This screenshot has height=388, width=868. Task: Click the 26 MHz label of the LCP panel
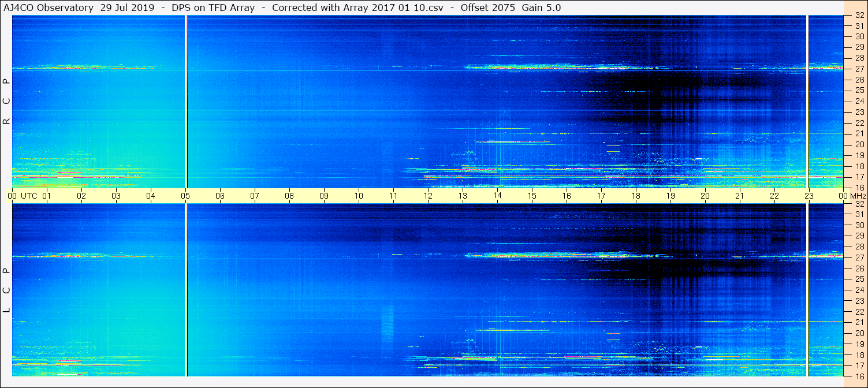tap(859, 268)
